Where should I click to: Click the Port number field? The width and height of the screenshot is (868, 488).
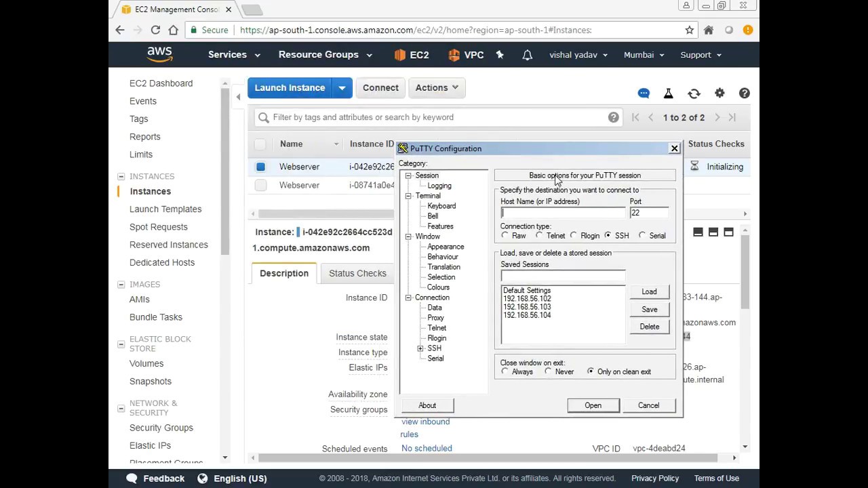[x=649, y=213]
